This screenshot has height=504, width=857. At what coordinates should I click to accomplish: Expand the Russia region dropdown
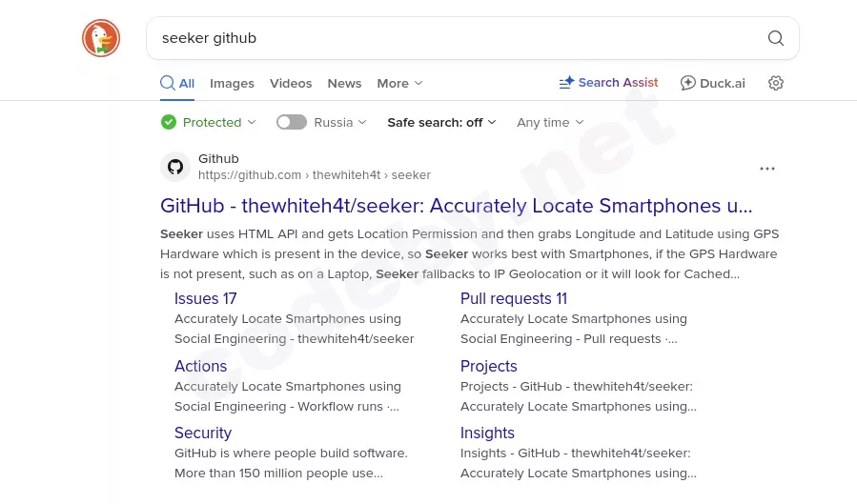(x=340, y=122)
